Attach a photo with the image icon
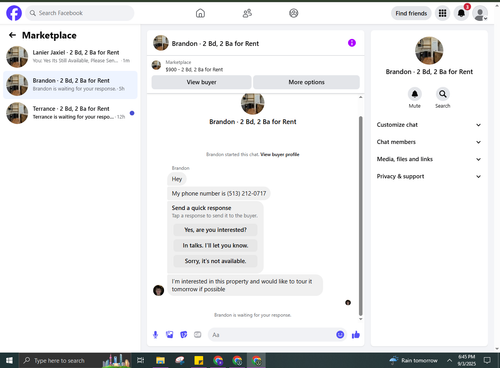The height and width of the screenshot is (368, 500). pyautogui.click(x=170, y=335)
